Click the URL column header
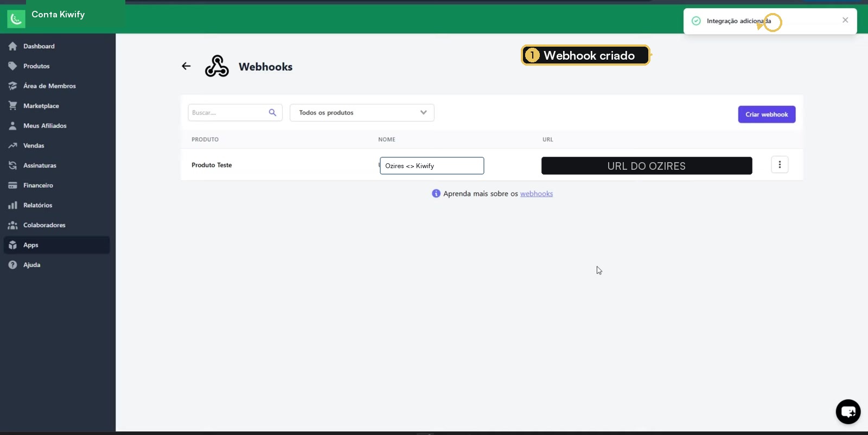Screen dimensions: 868x435 point(548,139)
